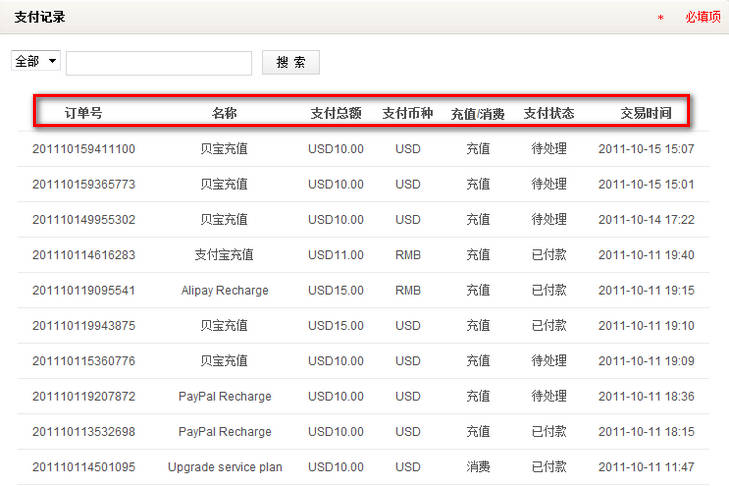The width and height of the screenshot is (729, 486).
Task: Click the 名称 column header
Action: [x=225, y=113]
